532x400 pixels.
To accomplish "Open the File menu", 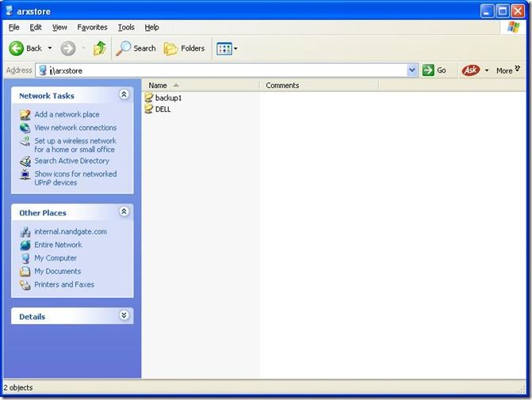I will tap(13, 27).
